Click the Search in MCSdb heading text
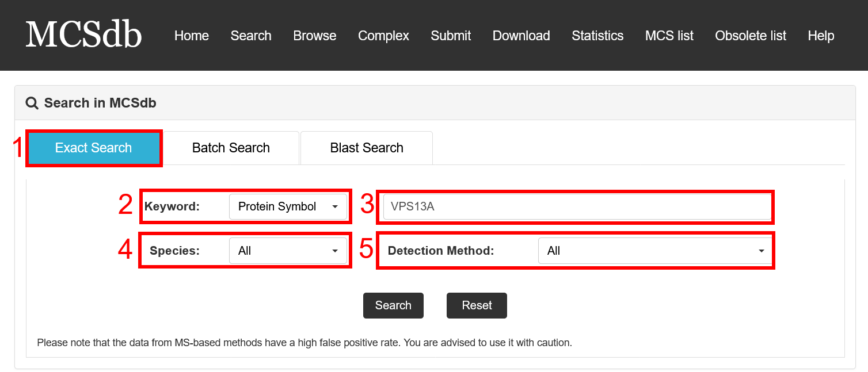This screenshot has height=372, width=868. (x=100, y=103)
